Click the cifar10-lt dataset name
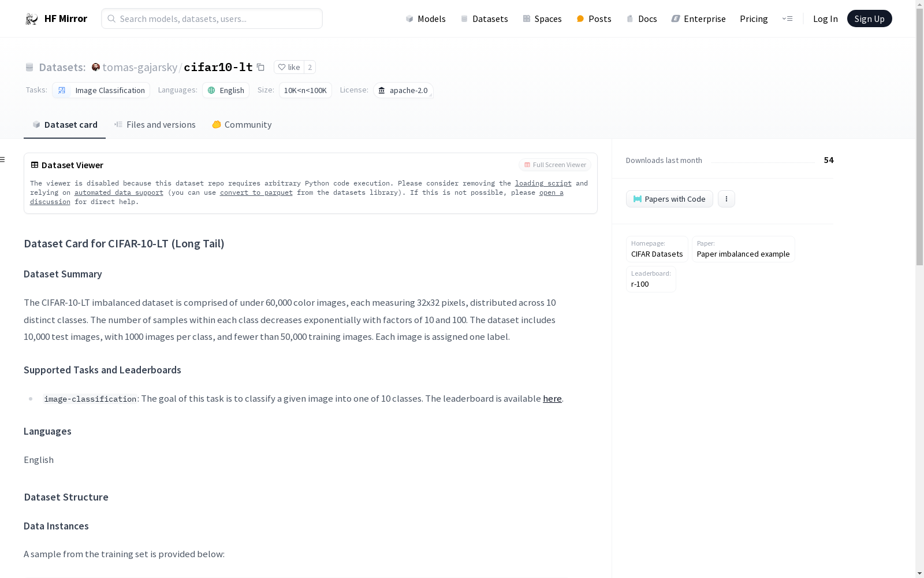The width and height of the screenshot is (924, 578). pos(218,67)
